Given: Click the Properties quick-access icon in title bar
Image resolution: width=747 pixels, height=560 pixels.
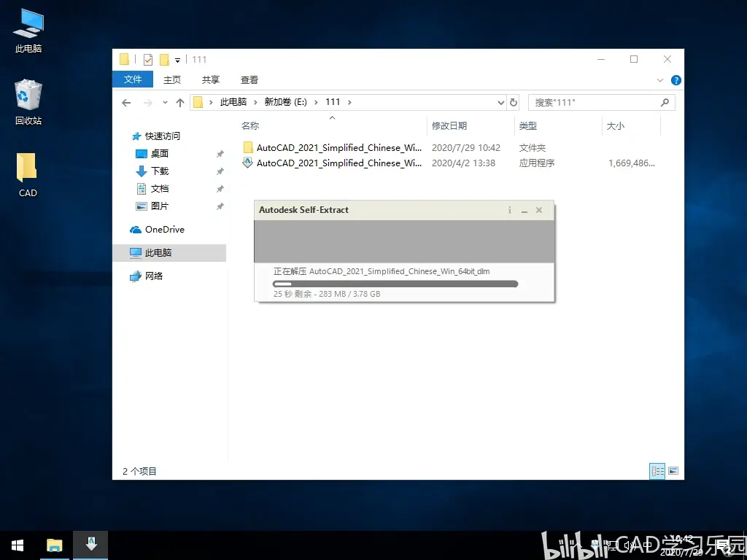Looking at the screenshot, I should pos(148,60).
